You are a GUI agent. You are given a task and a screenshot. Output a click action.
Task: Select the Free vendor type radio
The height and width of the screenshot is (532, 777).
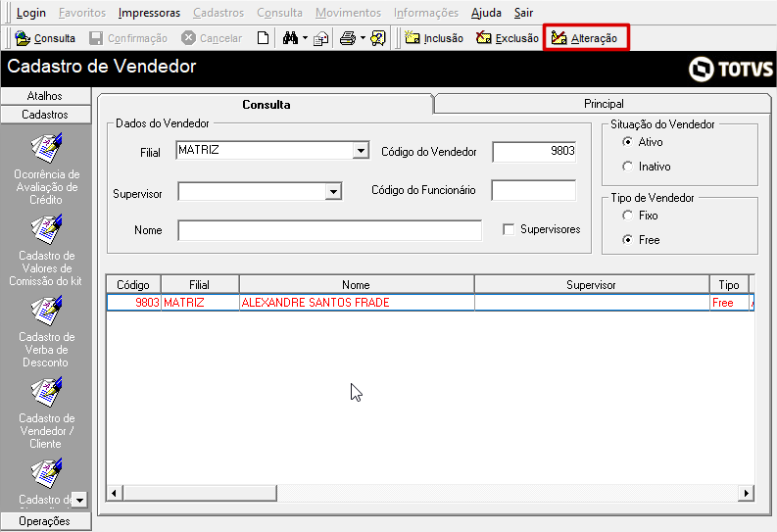[x=627, y=240]
